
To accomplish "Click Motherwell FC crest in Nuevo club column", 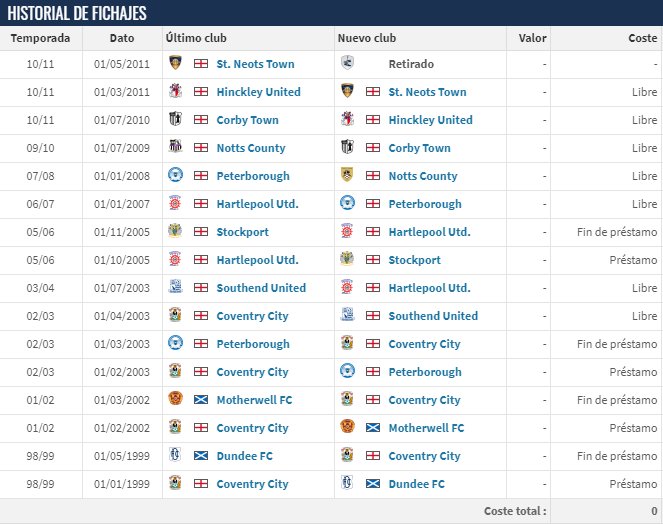I will [x=348, y=428].
